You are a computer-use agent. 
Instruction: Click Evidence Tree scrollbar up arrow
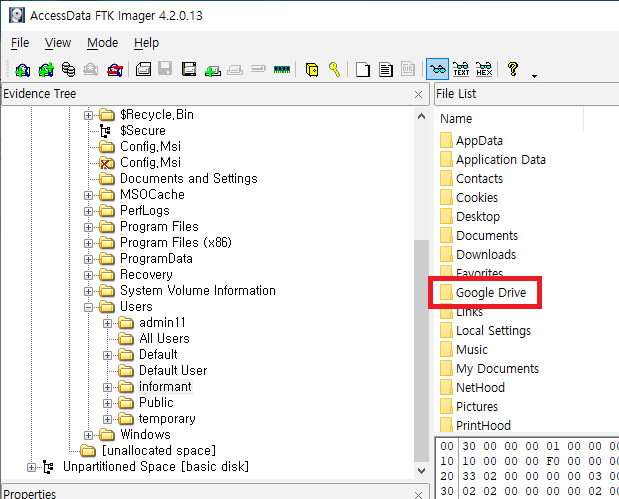pos(421,116)
